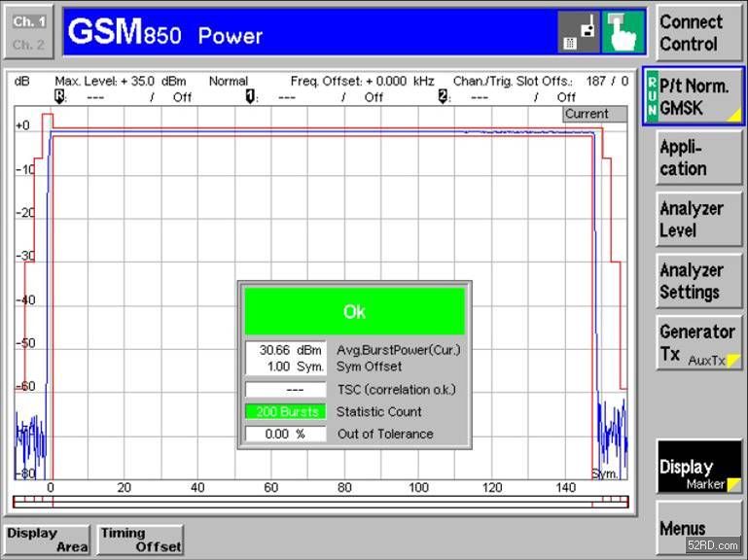
Task: Toggle channel Ch. 1 selector
Action: coord(29,21)
